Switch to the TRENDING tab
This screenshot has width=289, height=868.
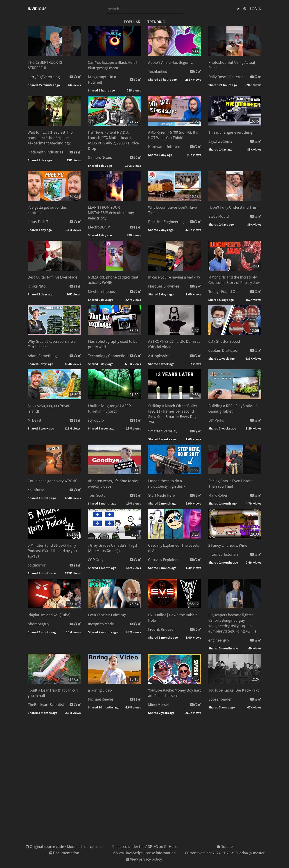coord(156,22)
